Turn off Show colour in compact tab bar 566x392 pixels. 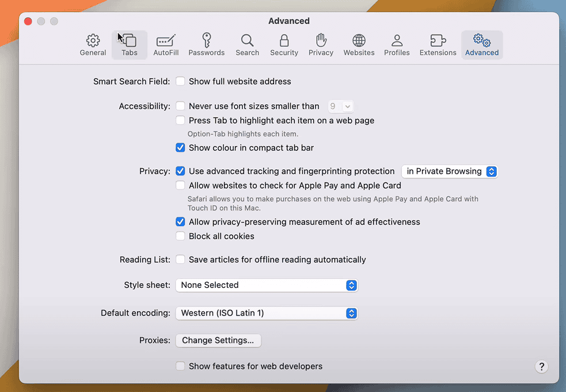(181, 148)
